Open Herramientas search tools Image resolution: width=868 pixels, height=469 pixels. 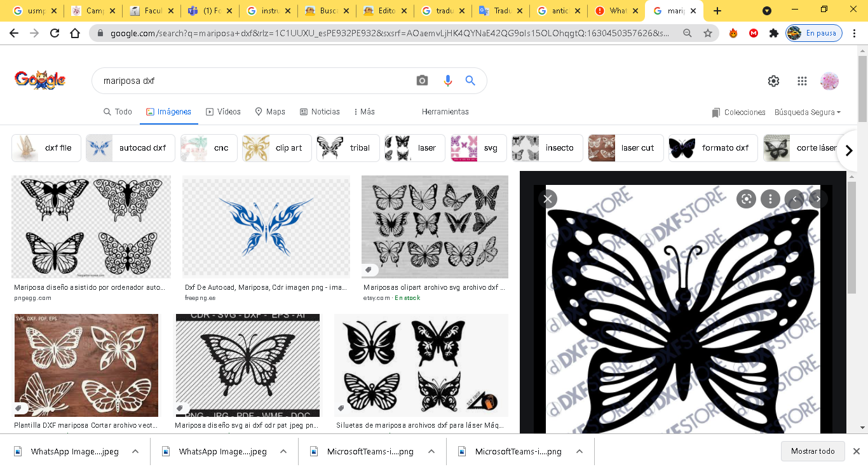coord(445,112)
